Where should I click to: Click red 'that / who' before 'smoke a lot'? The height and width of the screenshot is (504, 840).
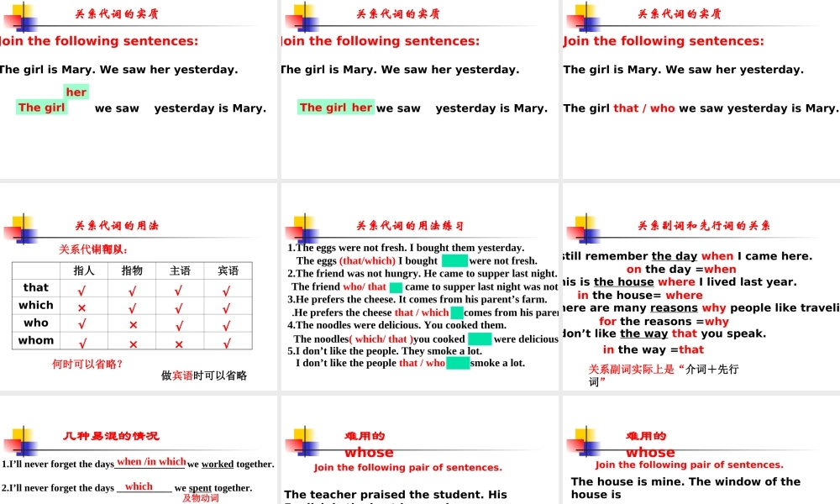[x=422, y=363]
